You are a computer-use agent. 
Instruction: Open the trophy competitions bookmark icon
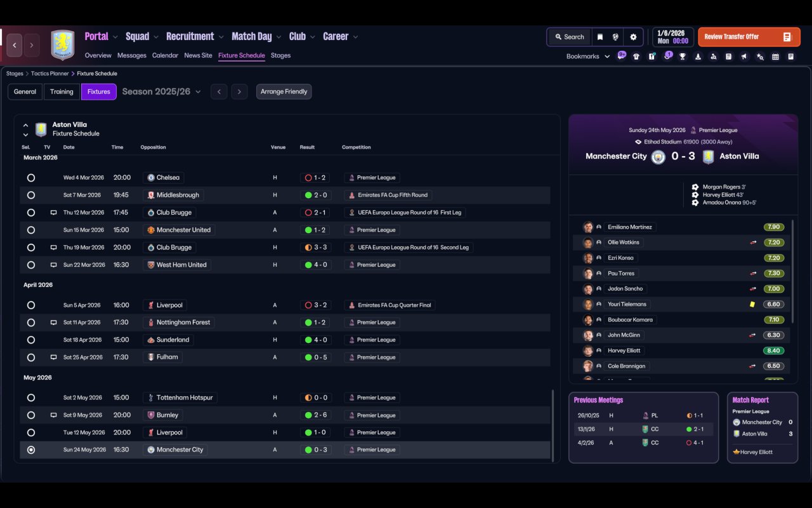click(683, 57)
